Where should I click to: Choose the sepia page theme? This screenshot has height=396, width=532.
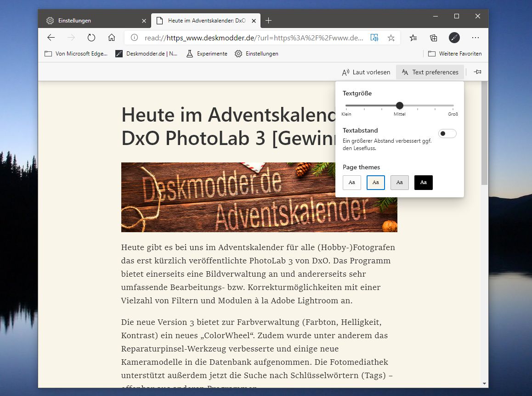click(376, 183)
